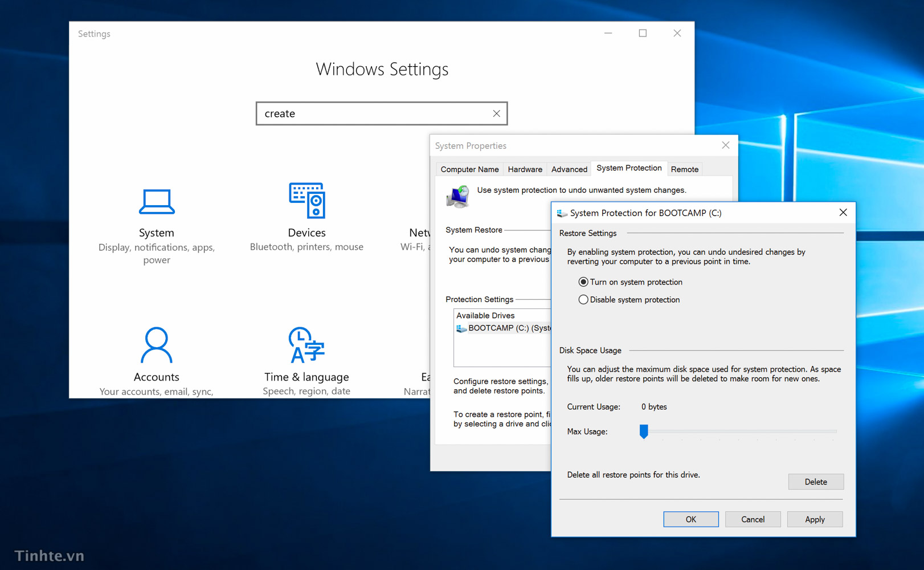The width and height of the screenshot is (924, 570).
Task: Click the 'Current Usage:' label
Action: tap(594, 407)
